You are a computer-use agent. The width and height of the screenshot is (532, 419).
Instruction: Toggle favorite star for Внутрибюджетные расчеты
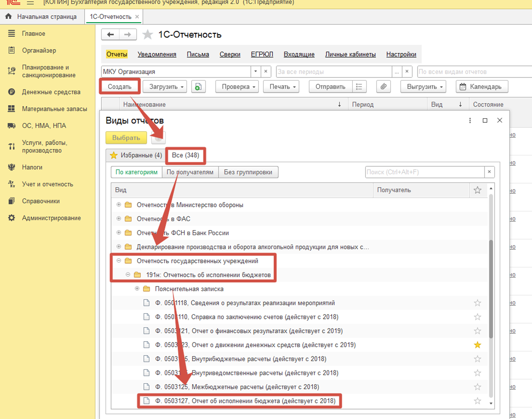(477, 359)
